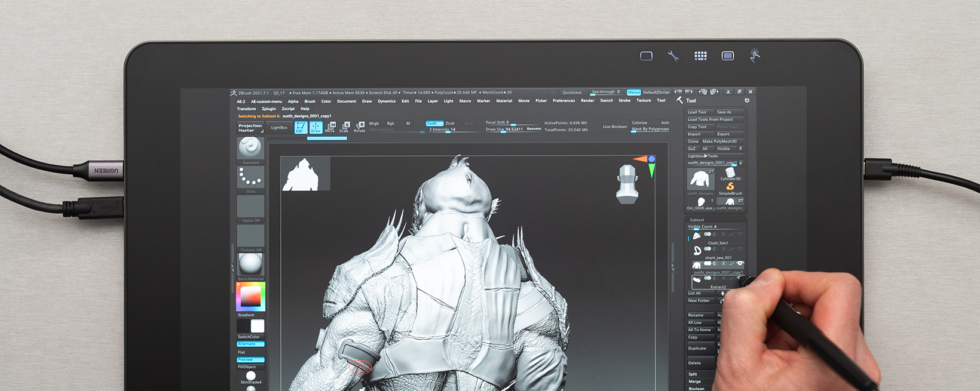The image size is (980, 391).
Task: Open the LightBox browser button
Action: click(279, 127)
